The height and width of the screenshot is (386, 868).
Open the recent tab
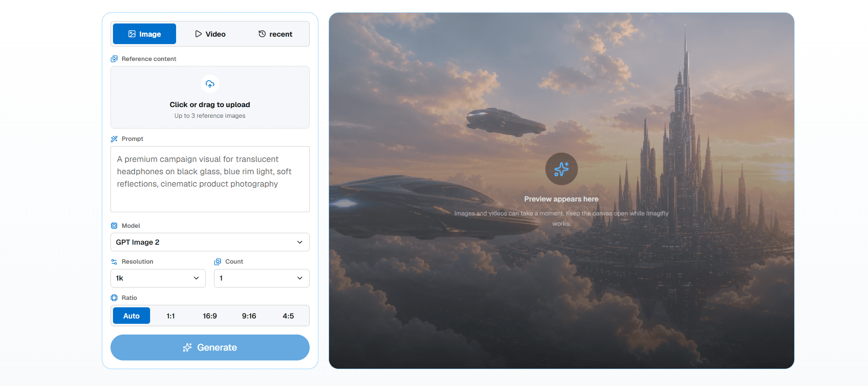(x=275, y=34)
